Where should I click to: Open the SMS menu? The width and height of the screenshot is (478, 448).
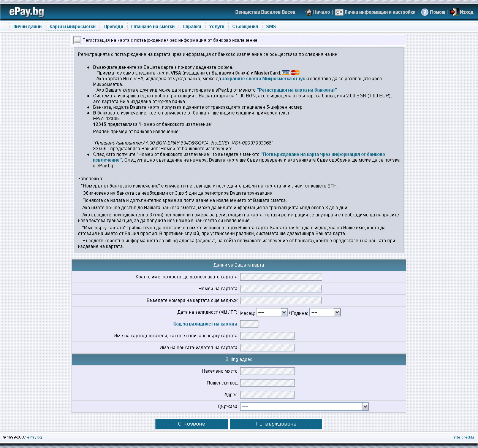coord(271,27)
